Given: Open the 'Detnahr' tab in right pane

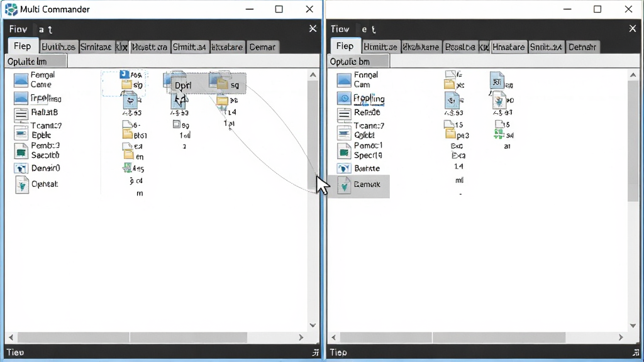Looking at the screenshot, I should click(582, 47).
